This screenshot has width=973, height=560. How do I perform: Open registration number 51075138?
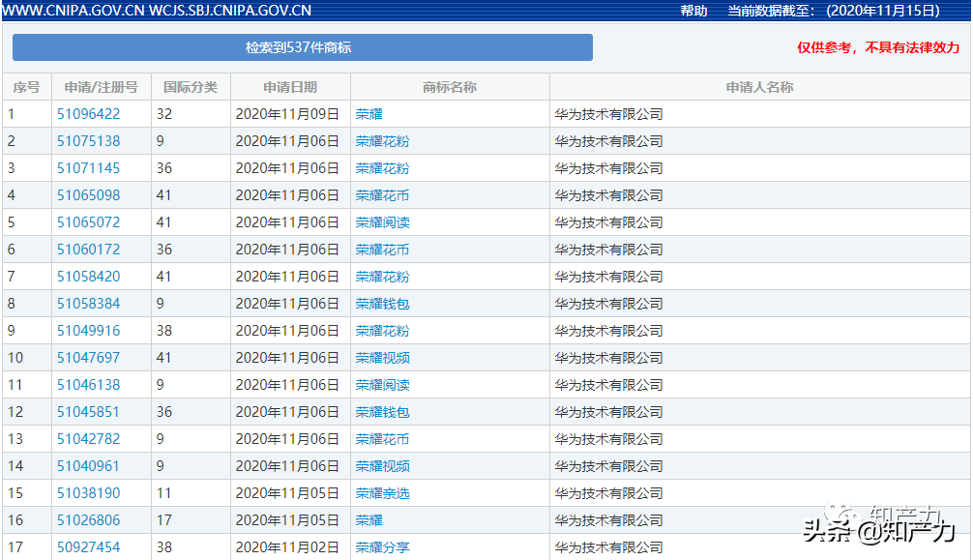coord(88,141)
